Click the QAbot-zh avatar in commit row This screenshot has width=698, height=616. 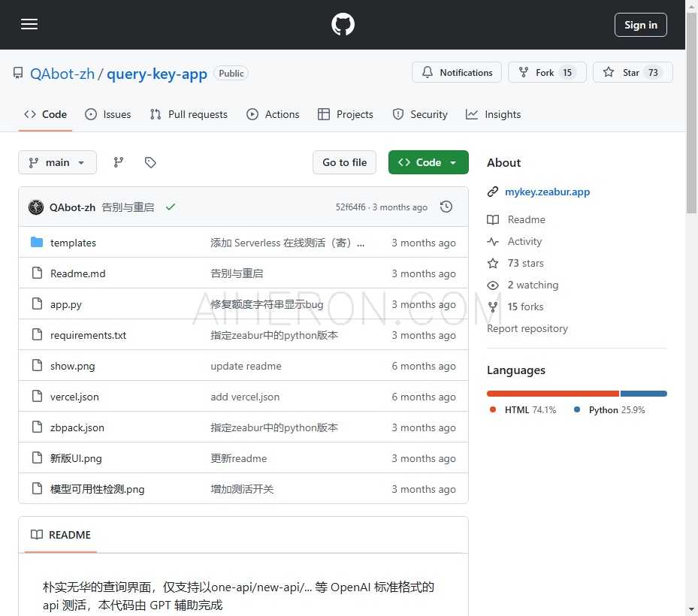pyautogui.click(x=36, y=207)
